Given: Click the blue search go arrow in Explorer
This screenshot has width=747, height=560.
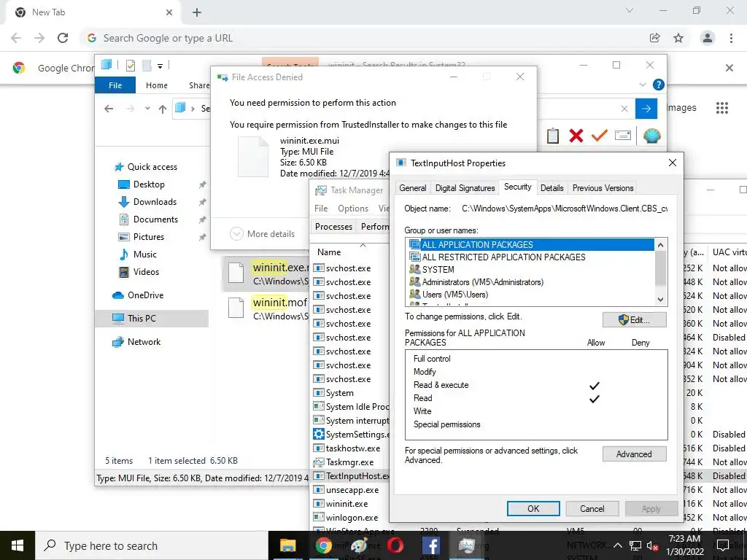Looking at the screenshot, I should click(x=646, y=109).
